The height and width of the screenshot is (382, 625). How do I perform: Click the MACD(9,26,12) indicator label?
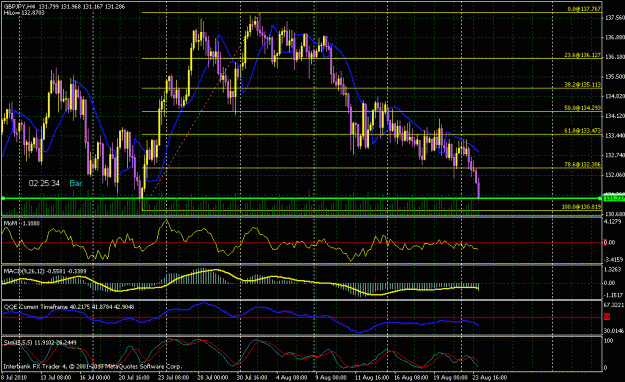tap(45, 272)
